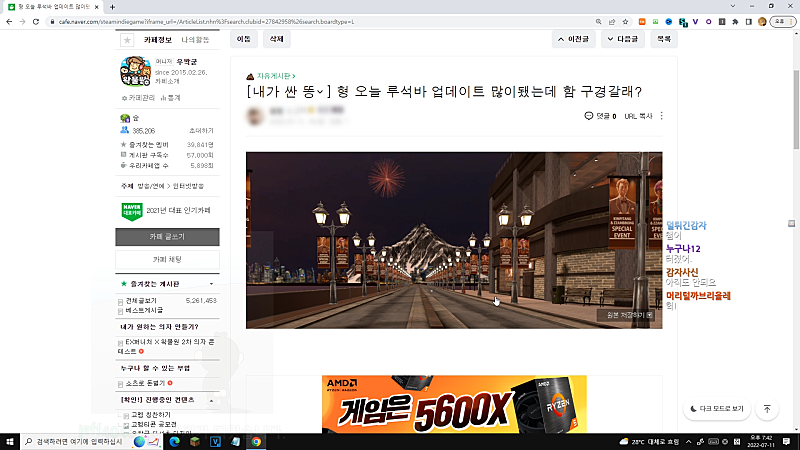The image size is (800, 450).
Task: Click the scroll-to-top arrow button
Action: [x=767, y=409]
